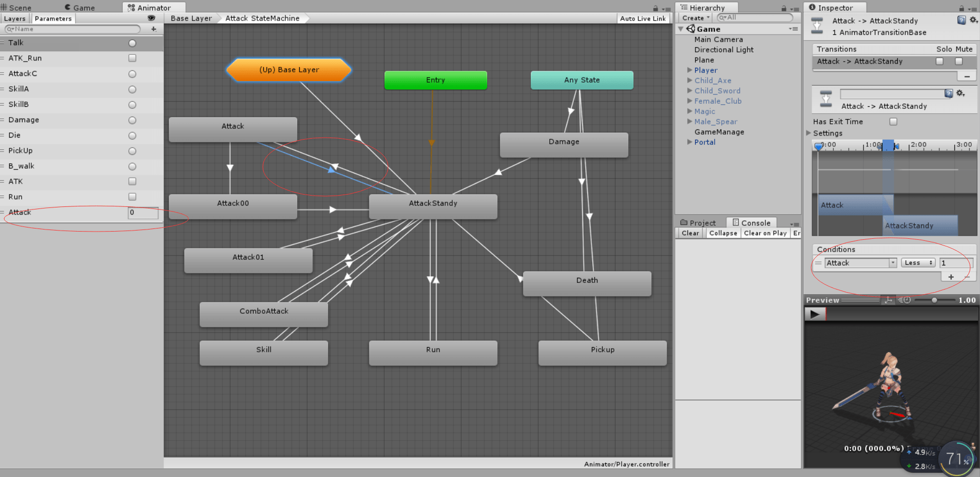Open help book icon beside AnimatorTransitionBase header
This screenshot has width=980, height=477.
961,20
